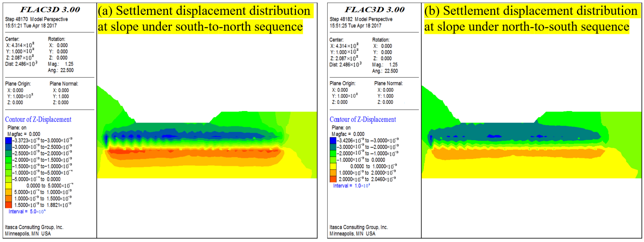644x242 pixels.
Task: Click left 'Contour of Z-Displacement' title
Action: 38,119
